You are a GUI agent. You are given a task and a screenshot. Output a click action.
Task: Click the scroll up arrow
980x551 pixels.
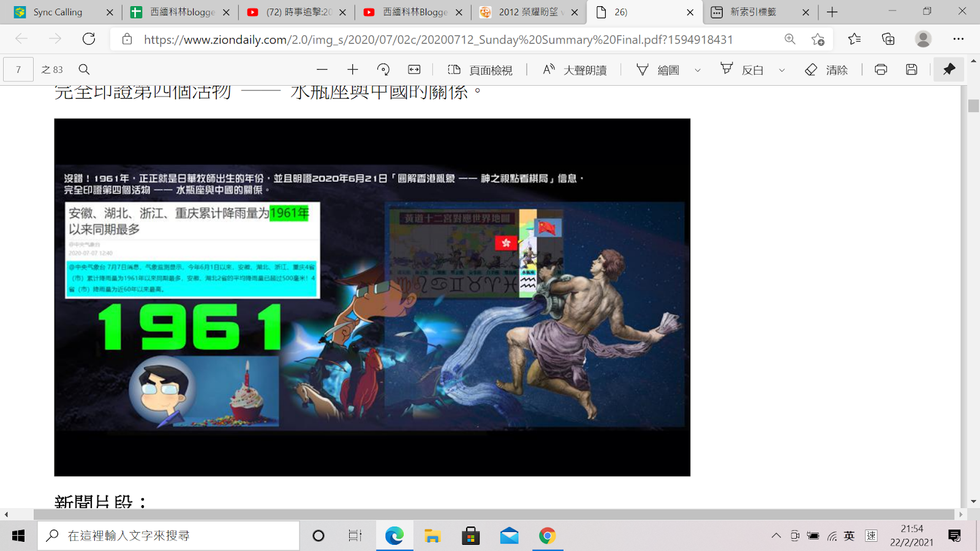click(x=973, y=62)
